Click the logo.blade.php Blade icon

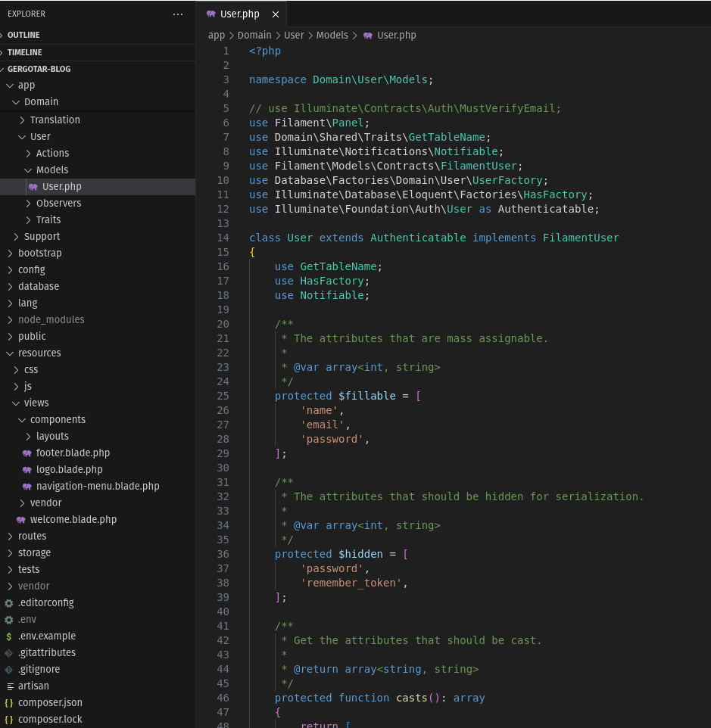coord(27,469)
